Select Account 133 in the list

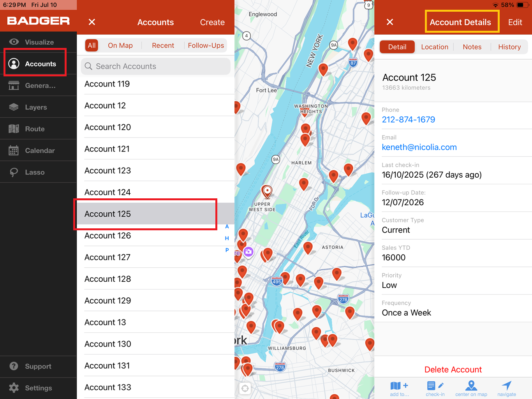coord(156,387)
